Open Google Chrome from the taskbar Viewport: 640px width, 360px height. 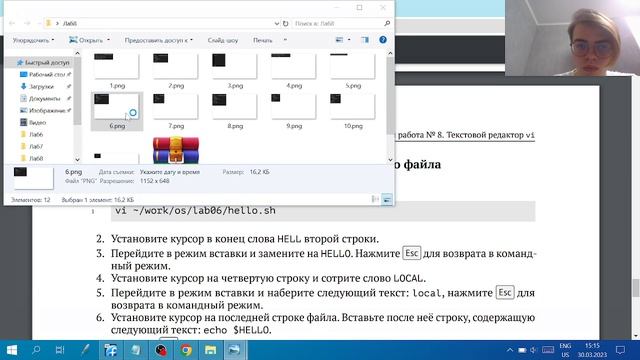186,350
